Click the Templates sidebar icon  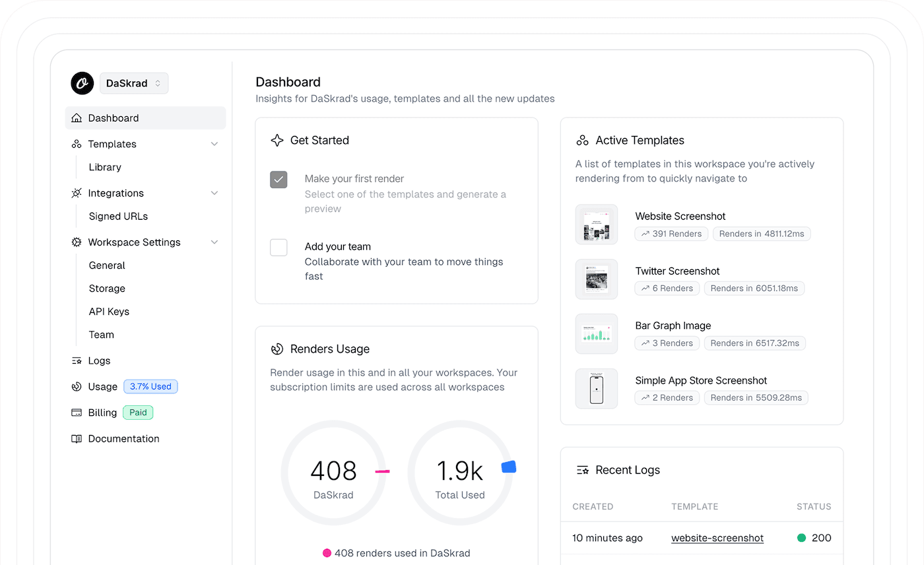pos(77,144)
